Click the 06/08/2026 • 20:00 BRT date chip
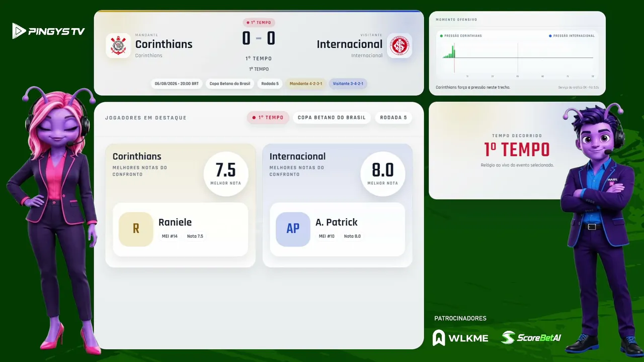This screenshot has height=362, width=644. pyautogui.click(x=177, y=83)
